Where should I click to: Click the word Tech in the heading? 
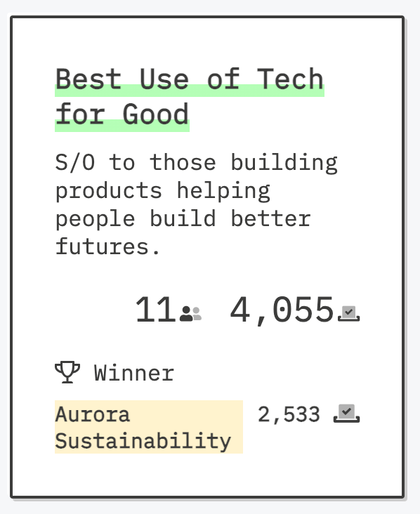click(290, 79)
